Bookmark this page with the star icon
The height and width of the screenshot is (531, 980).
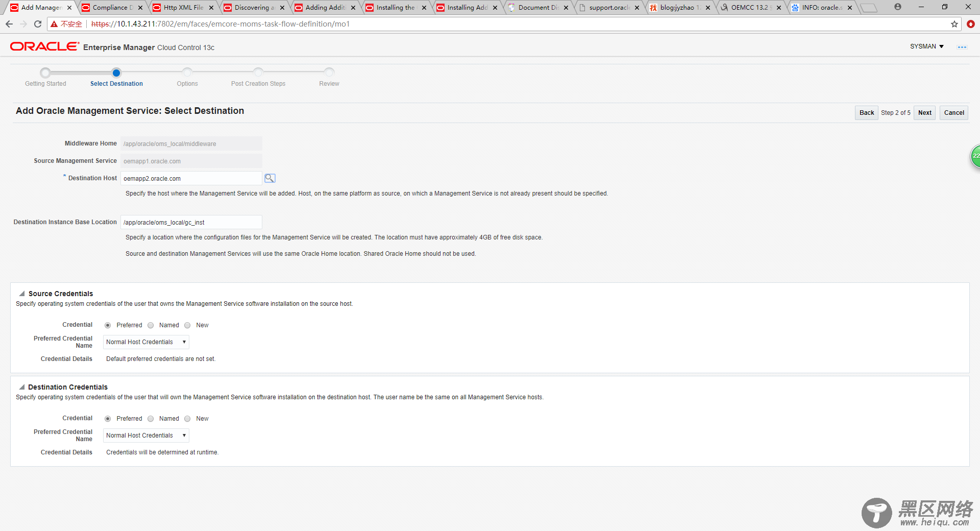[954, 24]
